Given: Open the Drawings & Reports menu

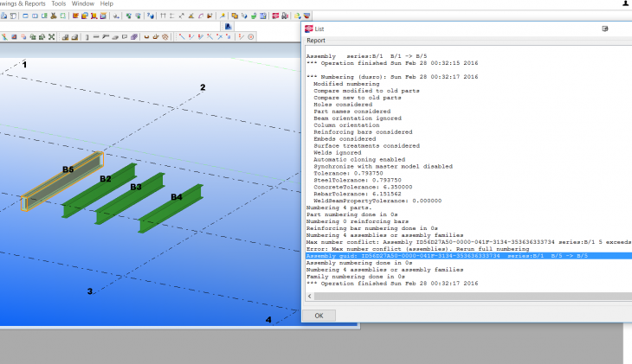Looking at the screenshot, I should pyautogui.click(x=22, y=3).
